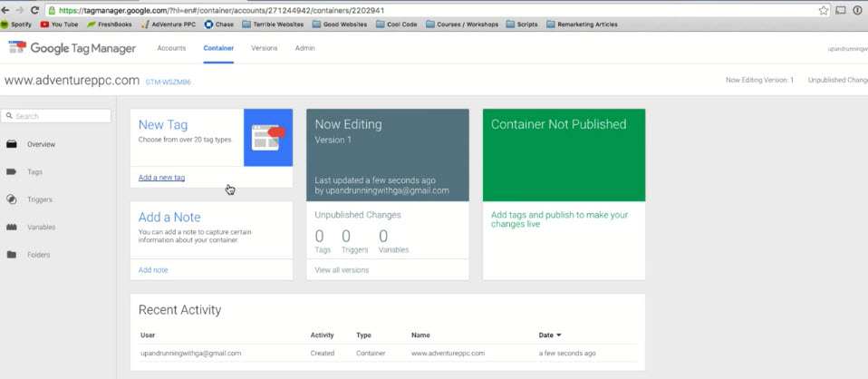
Task: Click the Google Tag Manager logo
Action: [17, 48]
